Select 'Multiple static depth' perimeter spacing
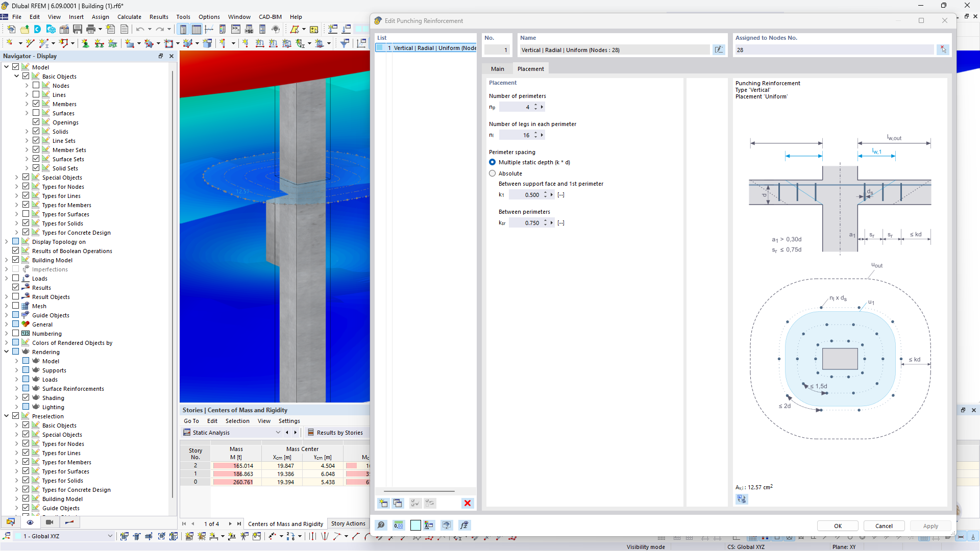 493,162
